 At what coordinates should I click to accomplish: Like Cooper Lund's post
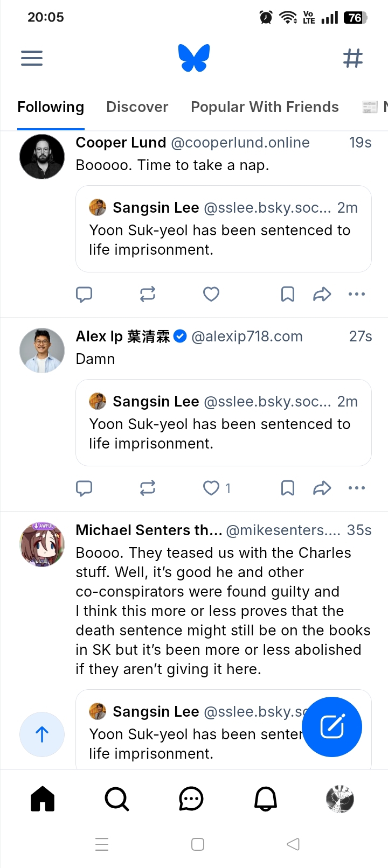[211, 294]
